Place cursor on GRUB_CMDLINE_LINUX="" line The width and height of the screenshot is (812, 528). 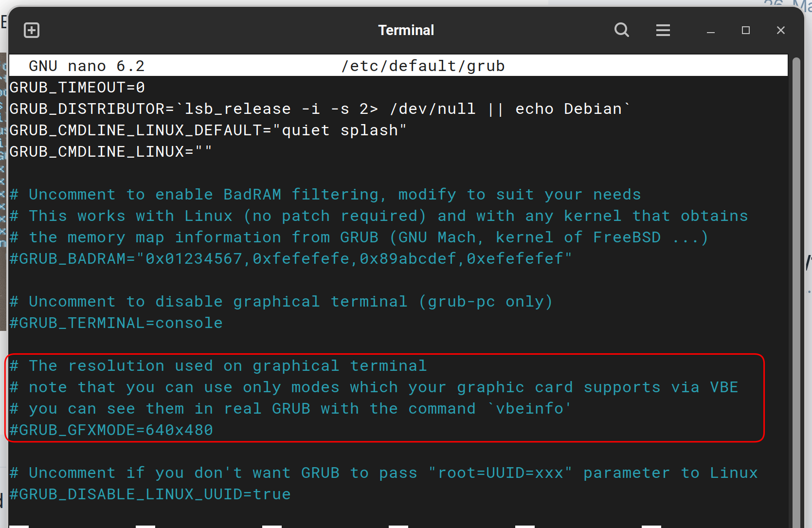(110, 152)
